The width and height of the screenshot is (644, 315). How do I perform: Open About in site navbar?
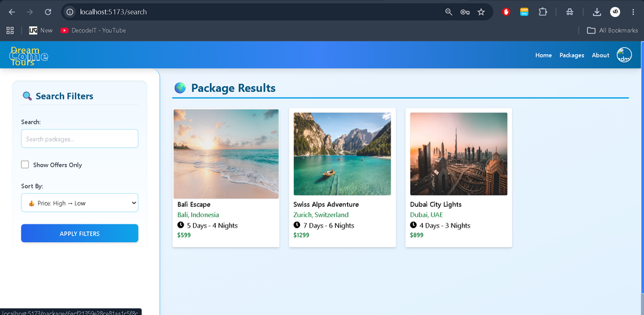(x=601, y=55)
